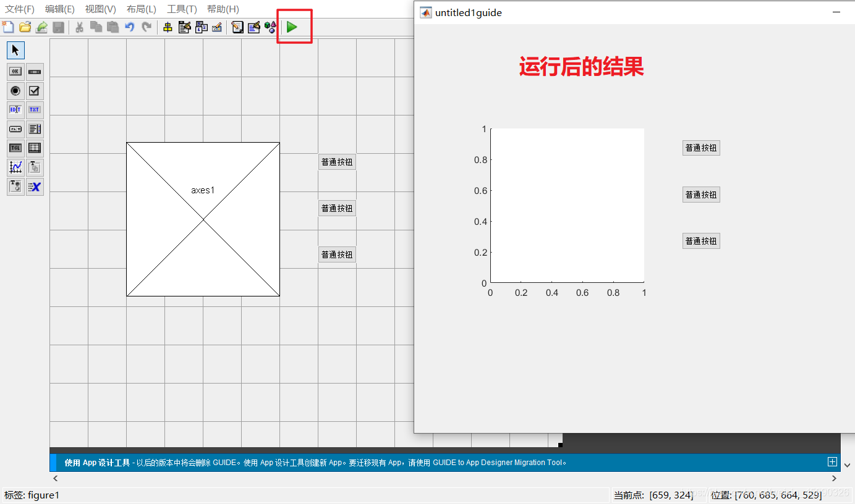The height and width of the screenshot is (504, 855).
Task: Click the horizontal scrollbar left arrow
Action: pos(55,477)
